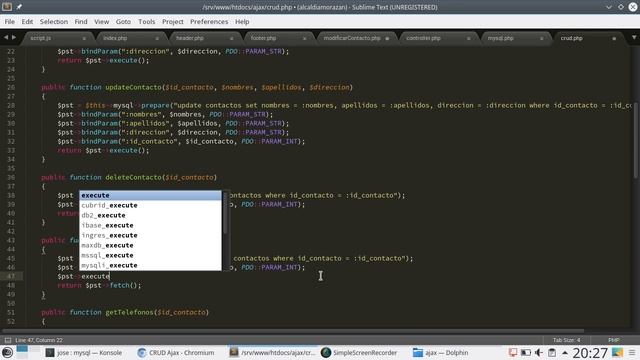Click the 20:27 clock
Screen dimensions: 640x360
point(590,353)
